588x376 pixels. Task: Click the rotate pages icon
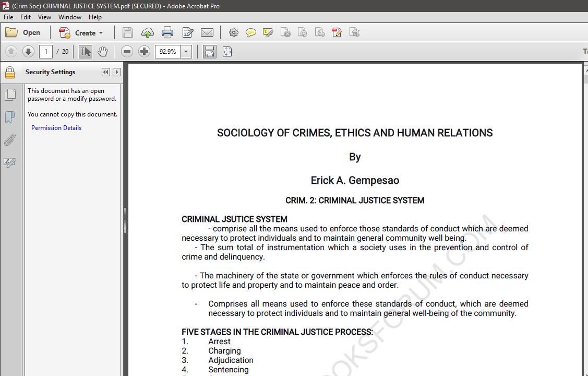tap(303, 33)
